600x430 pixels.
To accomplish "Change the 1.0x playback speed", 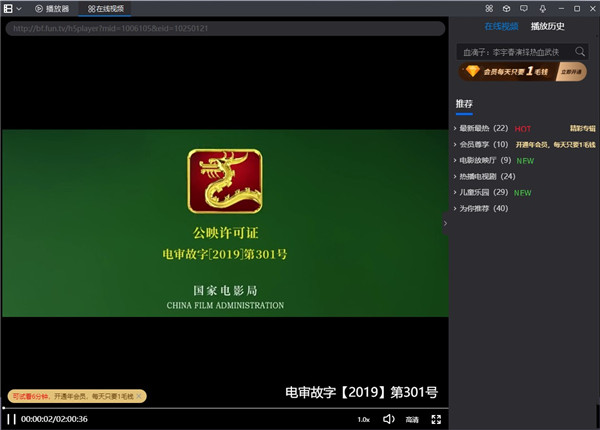I will point(363,419).
